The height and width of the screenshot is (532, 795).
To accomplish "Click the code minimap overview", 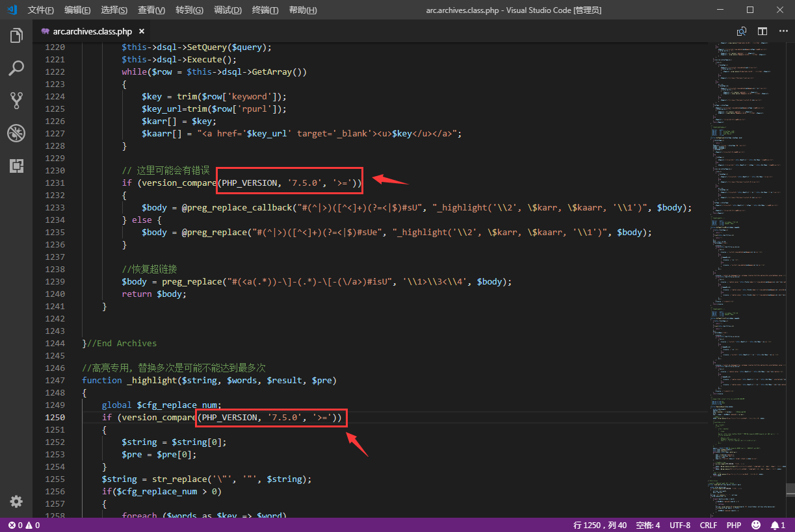I will click(x=746, y=279).
